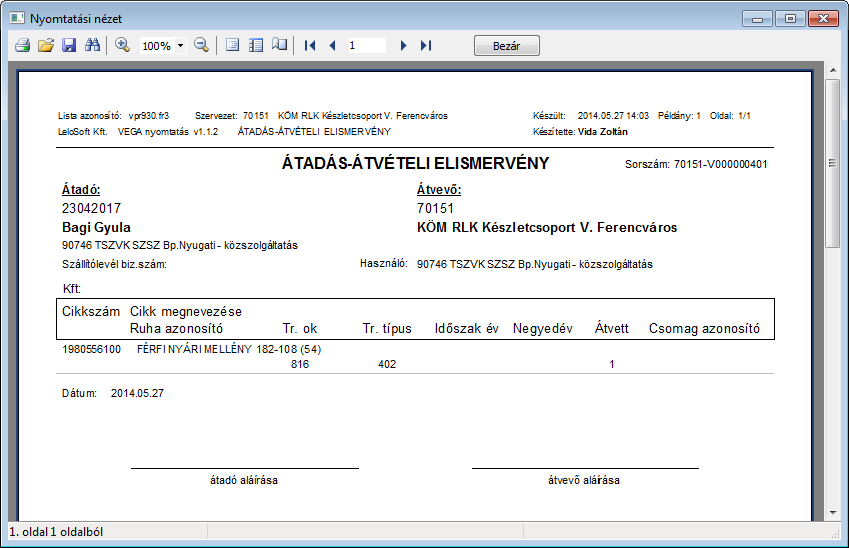Save the report with the floppy disk icon
Screen dimensions: 849x548
coord(69,45)
